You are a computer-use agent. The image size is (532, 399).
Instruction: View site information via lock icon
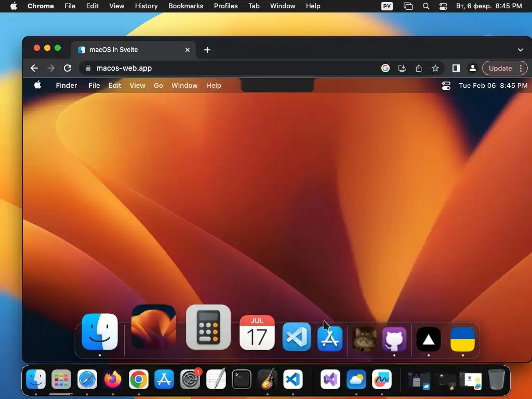(88, 68)
